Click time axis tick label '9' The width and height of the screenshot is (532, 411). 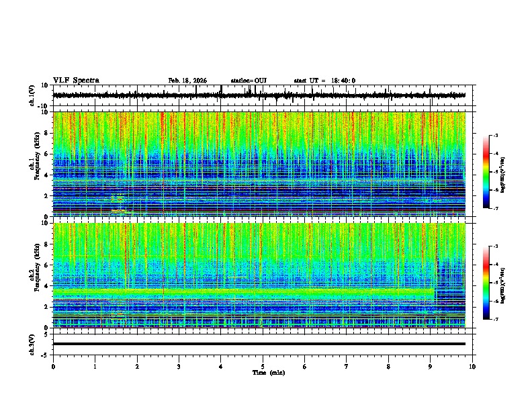[430, 367]
